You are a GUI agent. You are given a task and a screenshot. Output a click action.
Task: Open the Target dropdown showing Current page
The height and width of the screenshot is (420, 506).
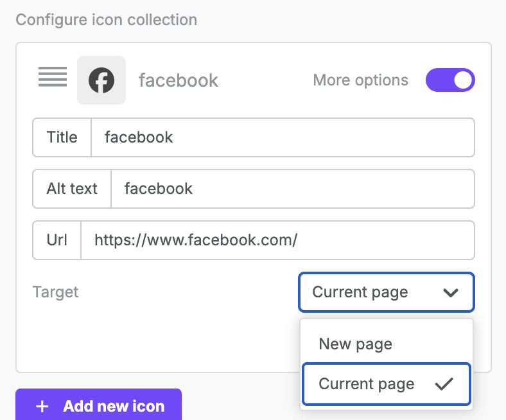click(387, 292)
